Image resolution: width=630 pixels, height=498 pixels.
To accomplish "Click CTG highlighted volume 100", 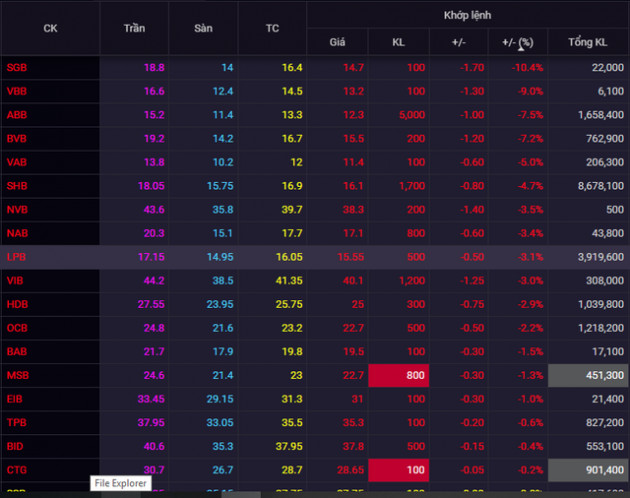I will click(399, 470).
